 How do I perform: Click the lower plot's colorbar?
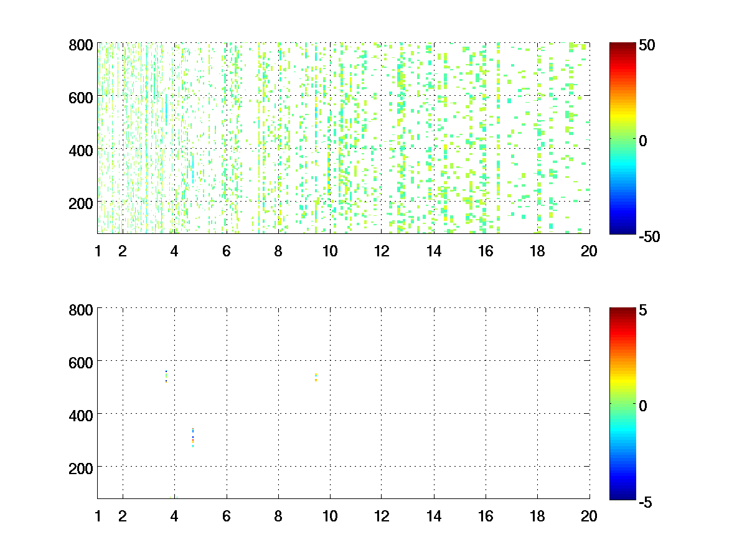[622, 403]
